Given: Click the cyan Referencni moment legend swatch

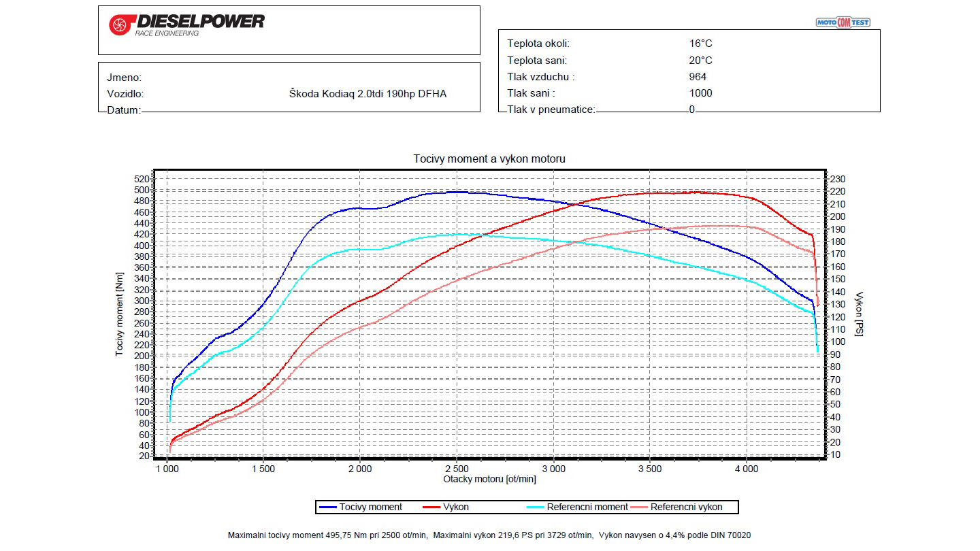Looking at the screenshot, I should pos(536,507).
